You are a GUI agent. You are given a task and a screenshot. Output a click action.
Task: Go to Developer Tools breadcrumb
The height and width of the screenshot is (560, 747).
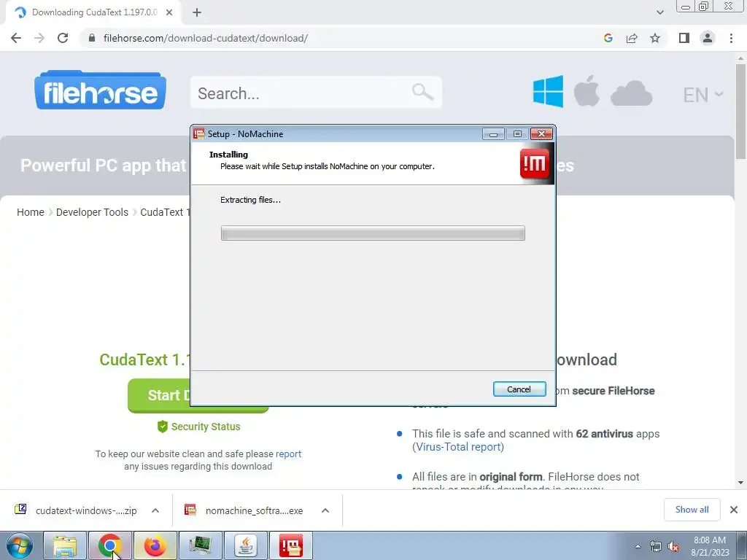coord(92,212)
